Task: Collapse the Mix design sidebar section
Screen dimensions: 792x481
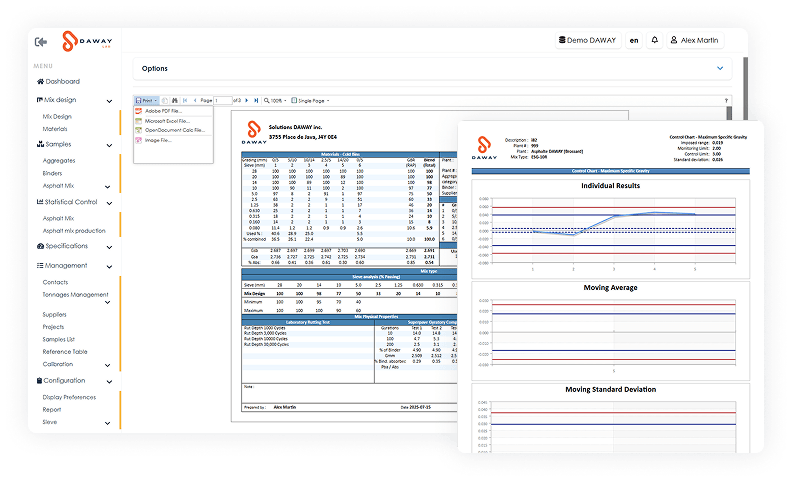Action: (108, 100)
